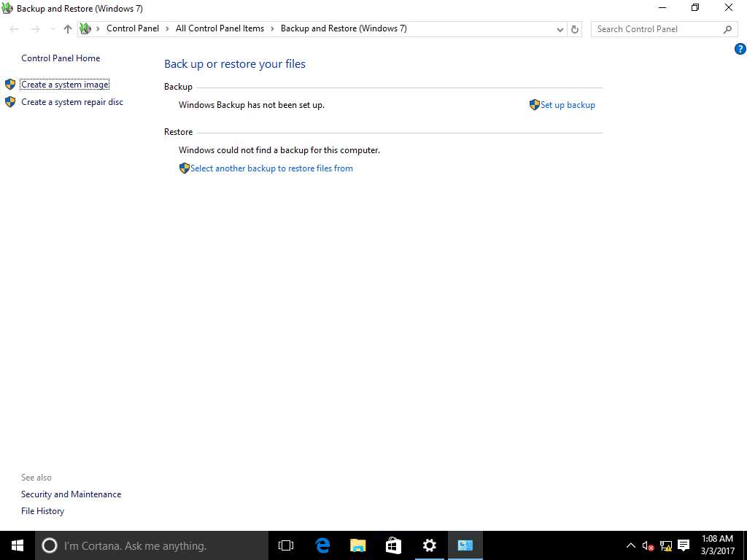Open Settings gear on taskbar
Viewport: 747px width, 560px height.
(429, 545)
